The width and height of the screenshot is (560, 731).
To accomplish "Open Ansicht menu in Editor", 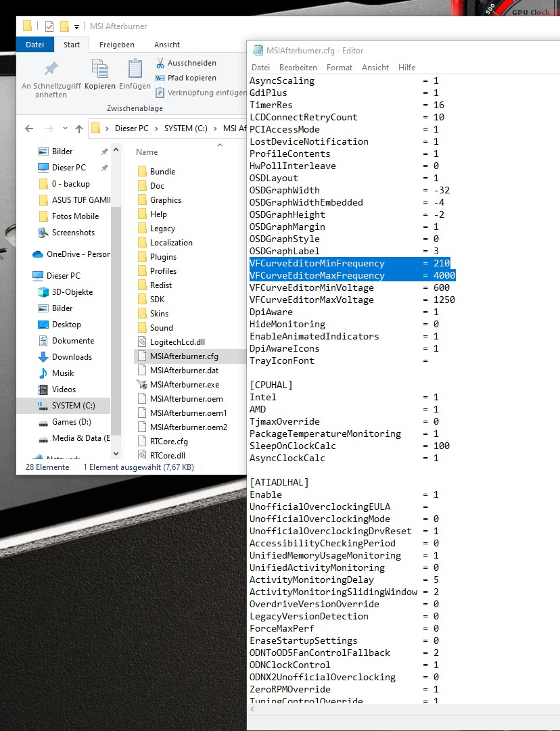I will [375, 68].
